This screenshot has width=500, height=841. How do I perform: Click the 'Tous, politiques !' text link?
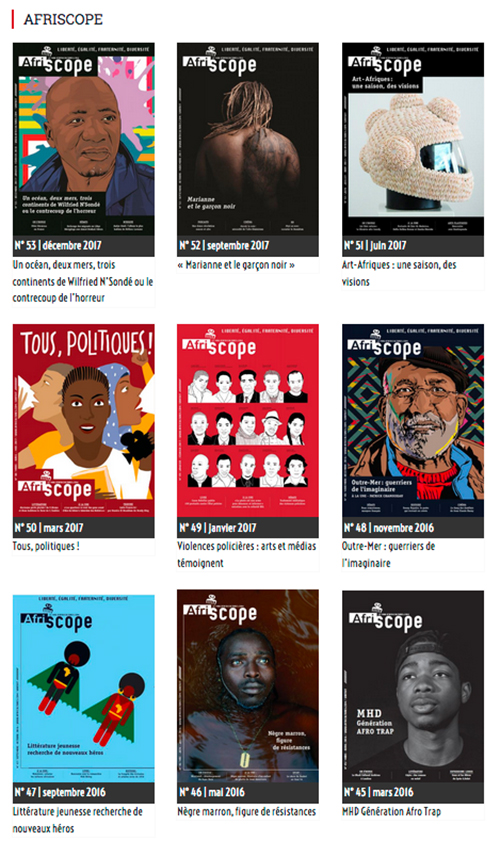point(46,547)
